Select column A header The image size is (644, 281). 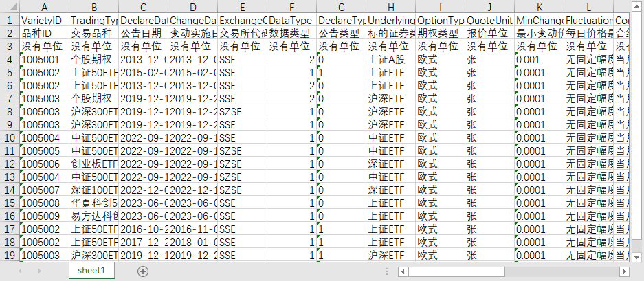tap(45, 7)
